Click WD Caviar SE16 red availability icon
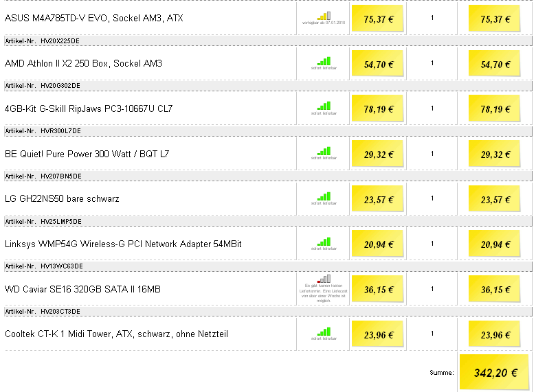Viewport: 536px width, 392px height. tap(324, 279)
